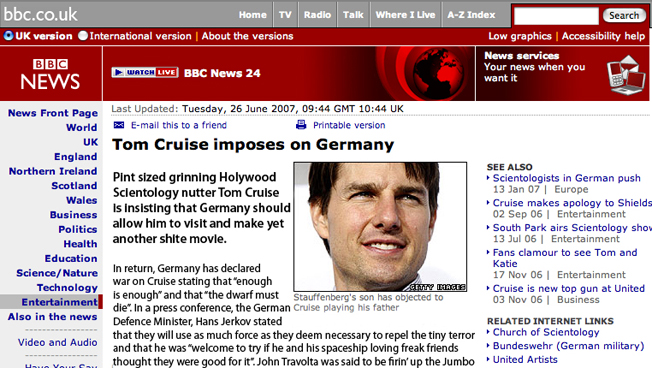Open the World section in sidebar
Image resolution: width=652 pixels, height=368 pixels.
(82, 127)
